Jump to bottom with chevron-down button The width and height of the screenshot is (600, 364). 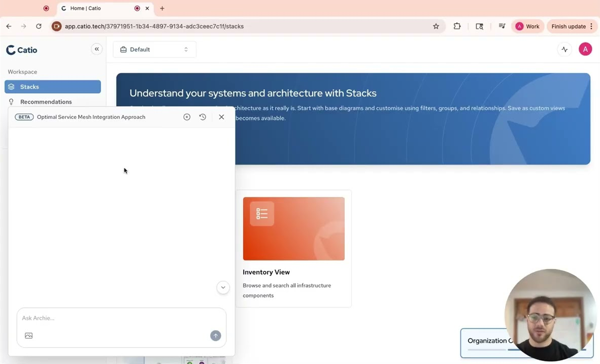(x=223, y=287)
